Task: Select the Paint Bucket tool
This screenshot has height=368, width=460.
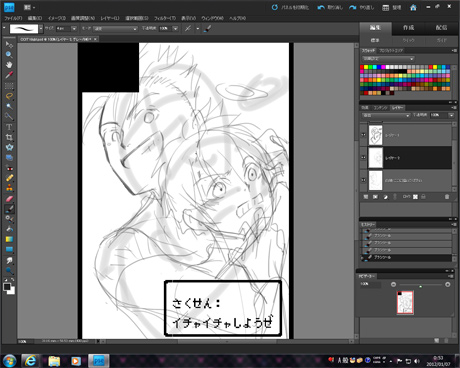Action: [x=9, y=229]
